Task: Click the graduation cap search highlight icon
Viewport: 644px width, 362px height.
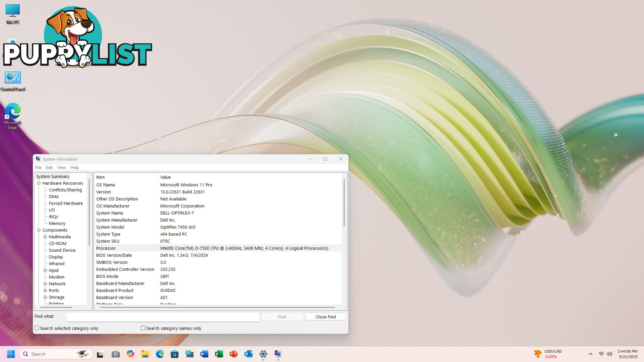Action: pos(83,354)
